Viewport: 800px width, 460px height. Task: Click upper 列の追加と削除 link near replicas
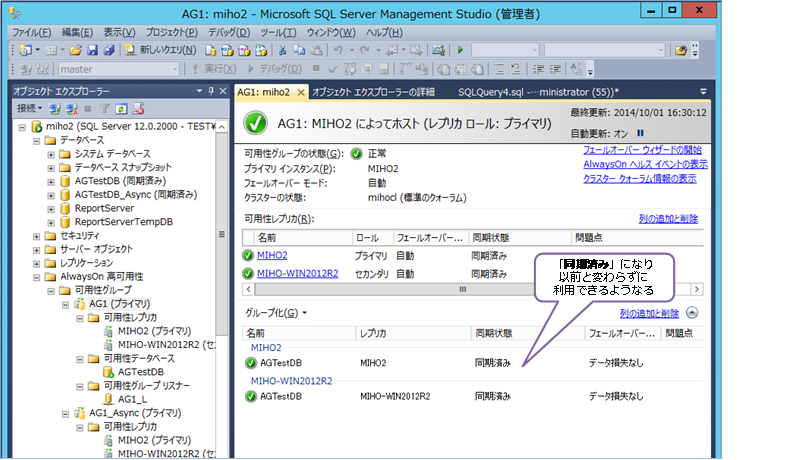(x=668, y=219)
